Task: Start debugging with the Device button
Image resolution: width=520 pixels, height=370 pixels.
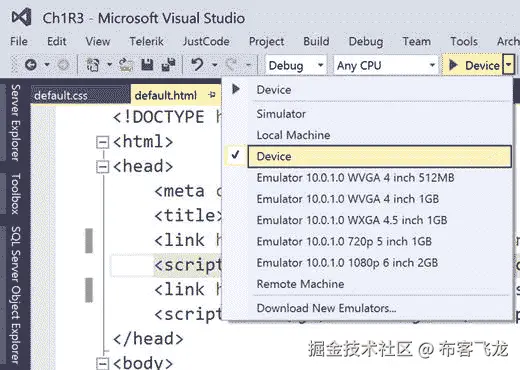Action: 474,65
